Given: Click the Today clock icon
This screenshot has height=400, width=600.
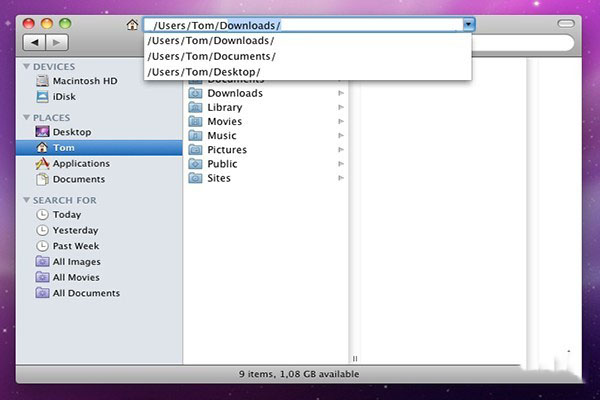Looking at the screenshot, I should click(42, 214).
